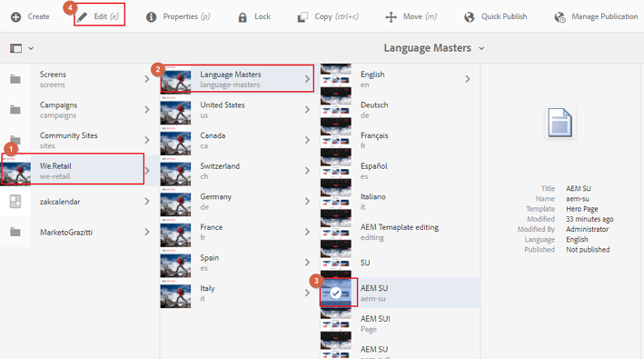Click the Quick Publish globe icon
The width and height of the screenshot is (644, 359).
pos(469,17)
